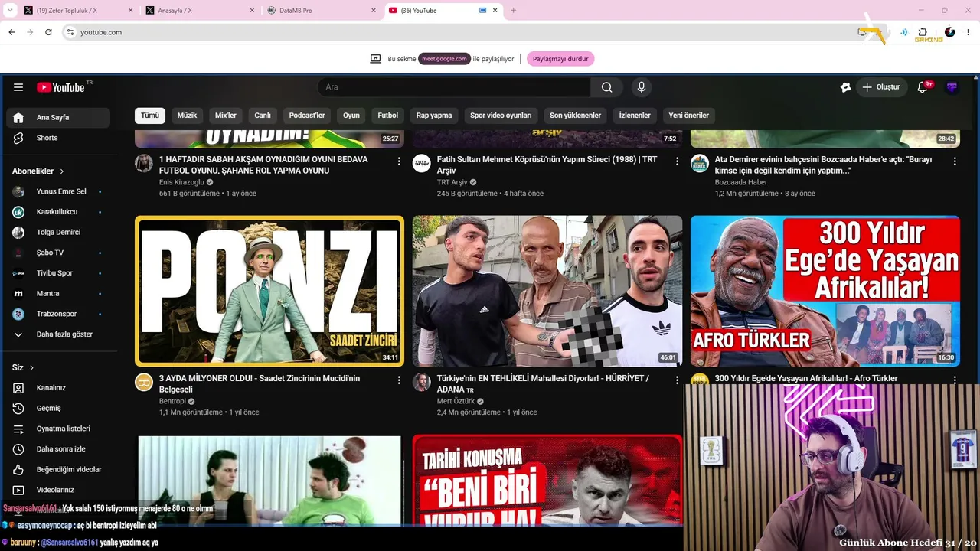Select the Müzik filter chip
The image size is (980, 551).
pos(187,116)
